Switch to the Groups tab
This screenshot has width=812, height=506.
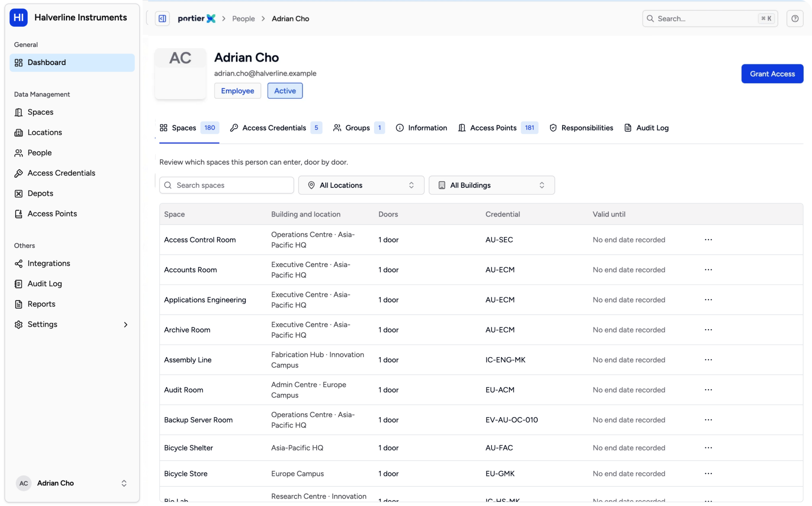point(359,128)
